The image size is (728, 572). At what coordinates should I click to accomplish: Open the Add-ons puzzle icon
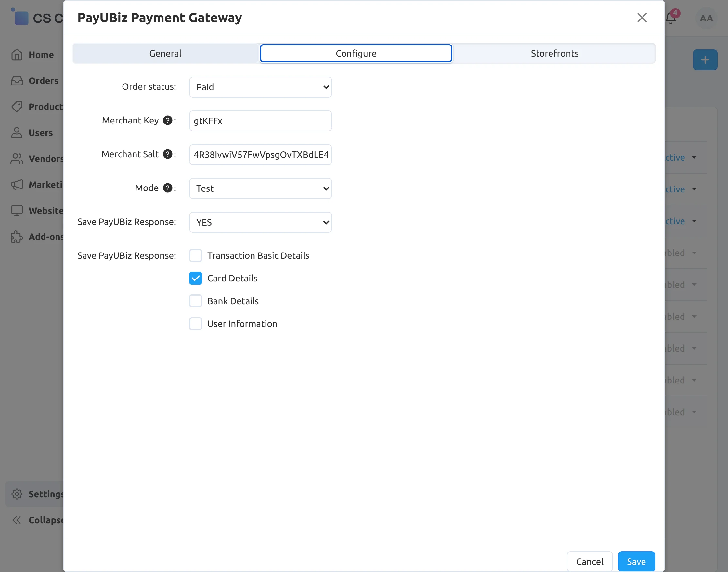[17, 236]
